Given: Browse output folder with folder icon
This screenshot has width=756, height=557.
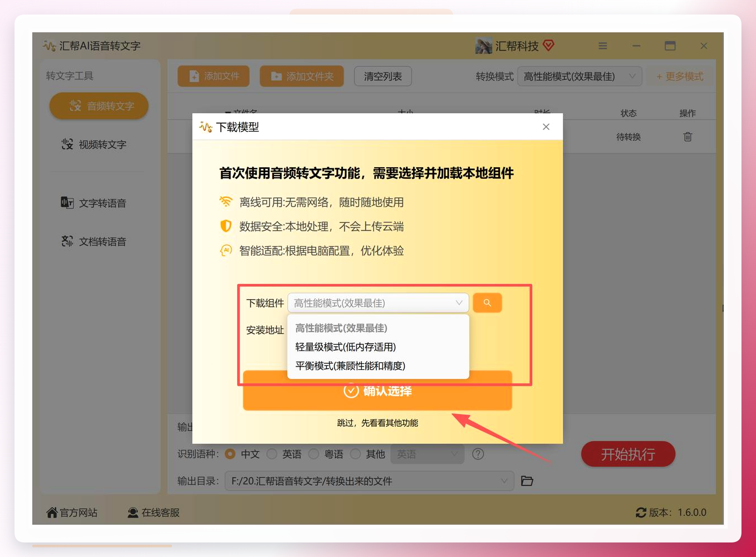Looking at the screenshot, I should [x=527, y=481].
